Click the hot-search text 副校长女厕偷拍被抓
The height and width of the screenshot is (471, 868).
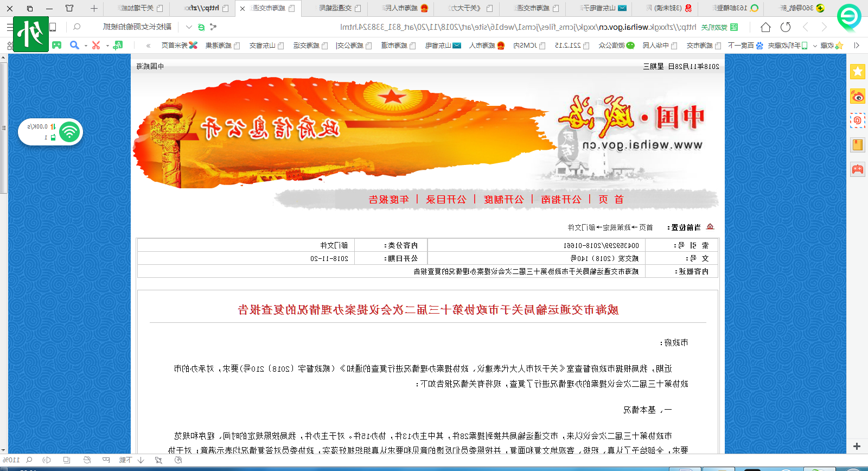tap(137, 27)
